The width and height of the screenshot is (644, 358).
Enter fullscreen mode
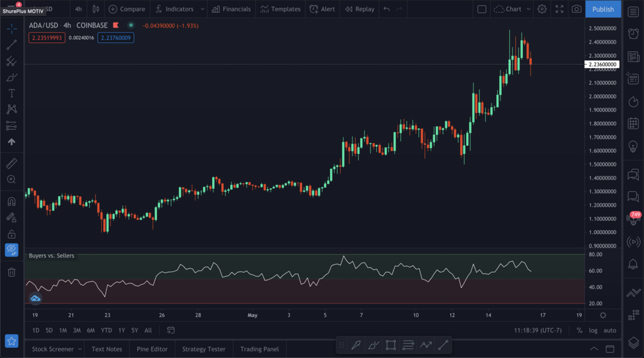pyautogui.click(x=559, y=9)
